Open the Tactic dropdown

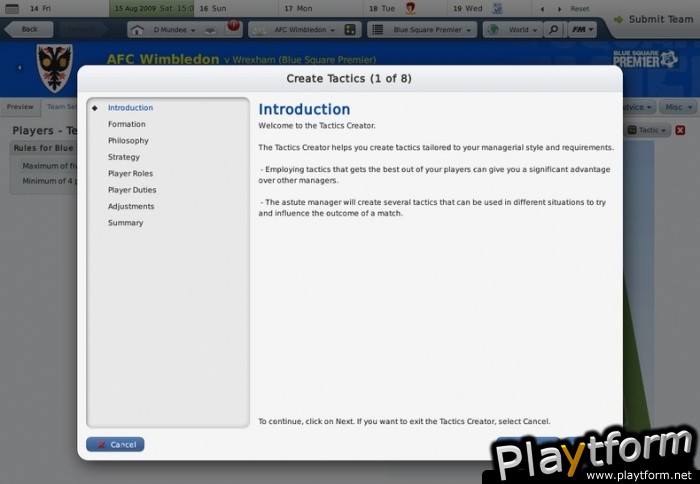click(x=648, y=130)
